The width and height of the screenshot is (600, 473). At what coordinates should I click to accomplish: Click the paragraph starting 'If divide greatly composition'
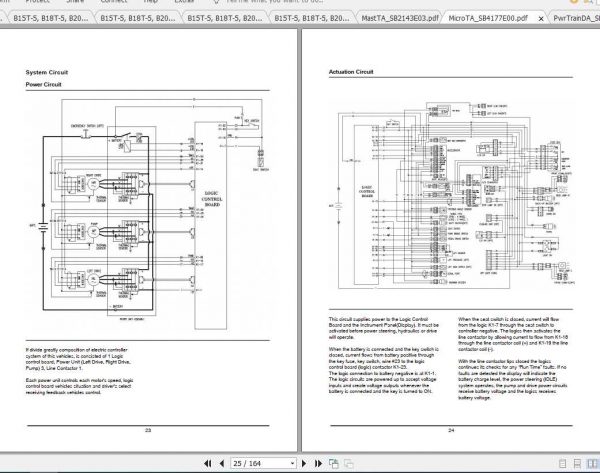pyautogui.click(x=80, y=359)
